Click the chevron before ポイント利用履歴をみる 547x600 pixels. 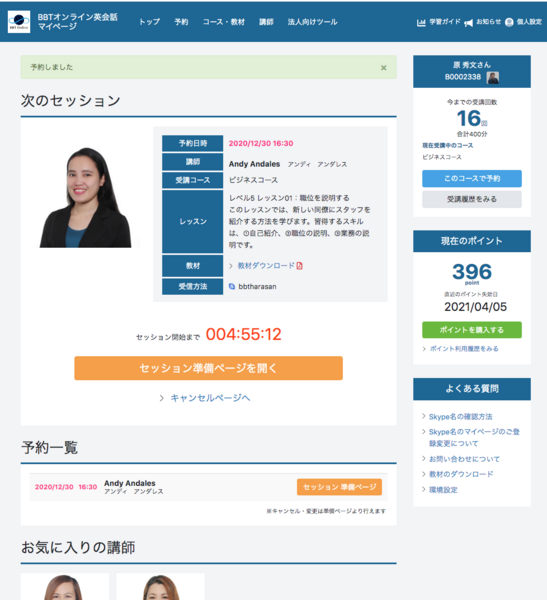[x=424, y=349]
